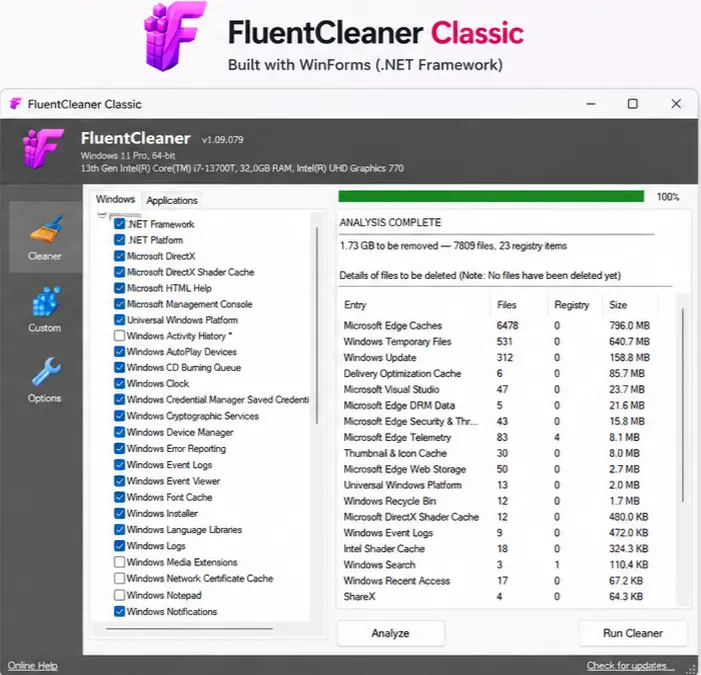701x675 pixels.
Task: Click the Check for updates link
Action: pos(630,666)
